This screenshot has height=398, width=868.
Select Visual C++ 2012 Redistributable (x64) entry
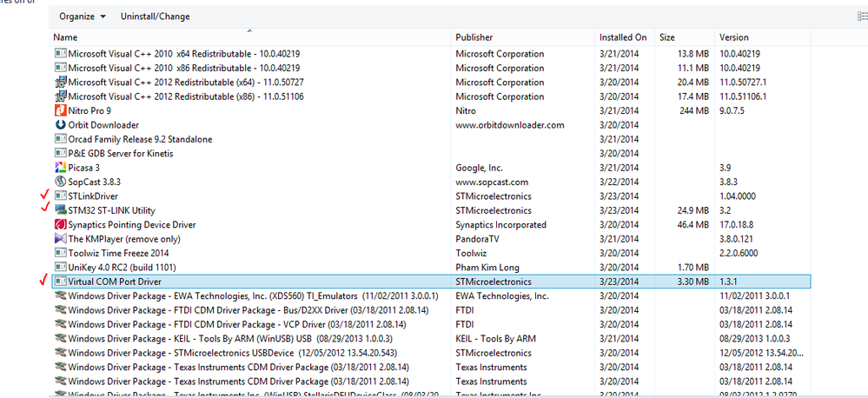(x=185, y=83)
